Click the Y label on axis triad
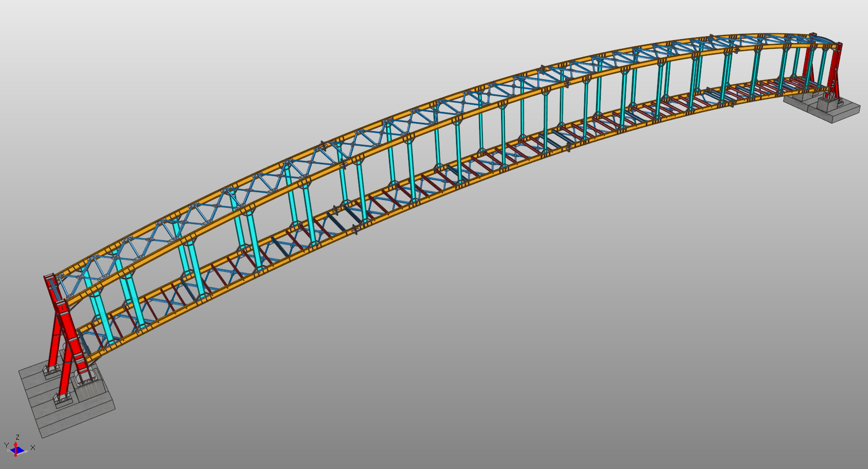868x469 pixels. coord(6,445)
